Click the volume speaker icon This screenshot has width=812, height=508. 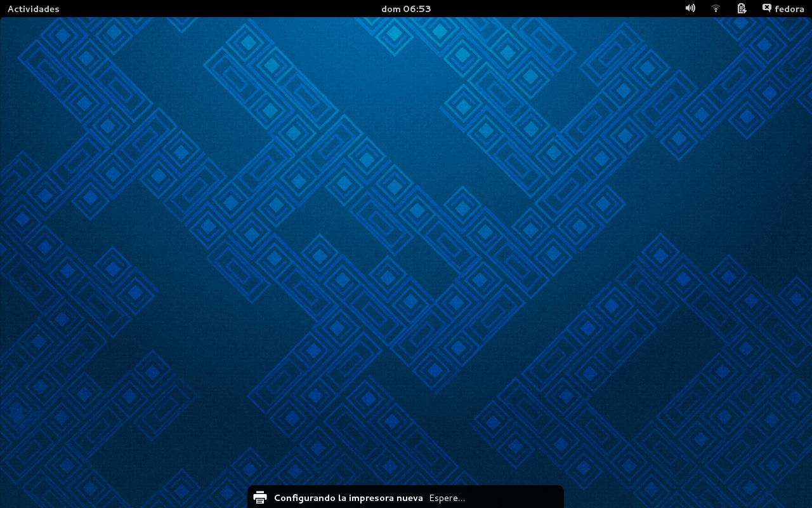[690, 8]
